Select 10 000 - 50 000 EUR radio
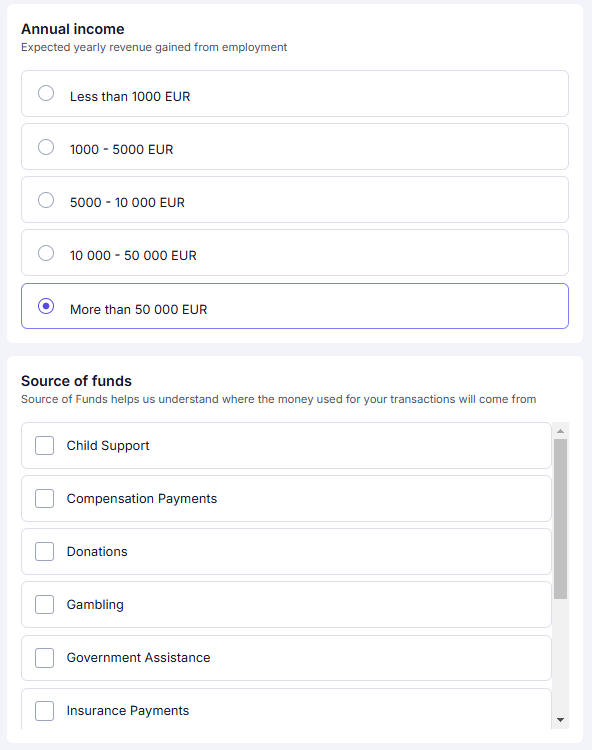592x750 pixels. pos(46,253)
